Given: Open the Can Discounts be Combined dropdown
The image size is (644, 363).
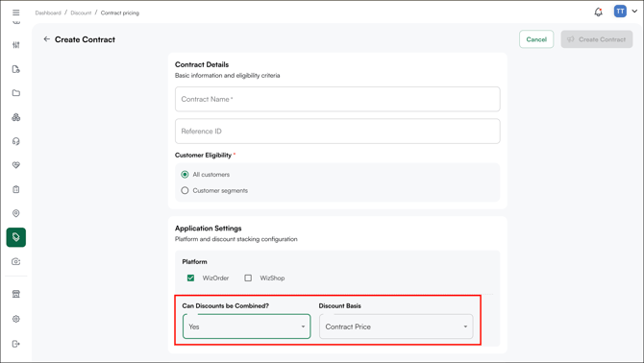Looking at the screenshot, I should pyautogui.click(x=246, y=327).
